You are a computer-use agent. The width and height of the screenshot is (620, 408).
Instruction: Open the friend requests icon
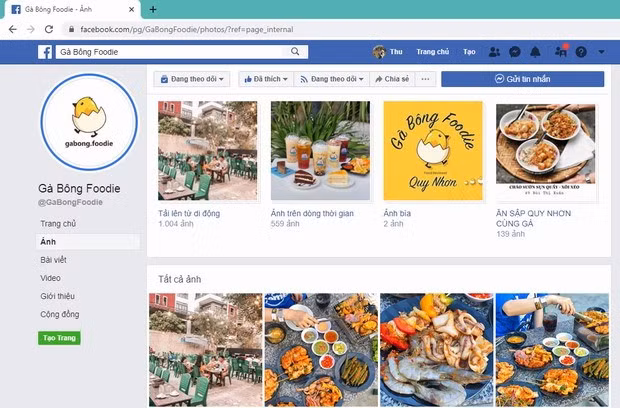[494, 52]
